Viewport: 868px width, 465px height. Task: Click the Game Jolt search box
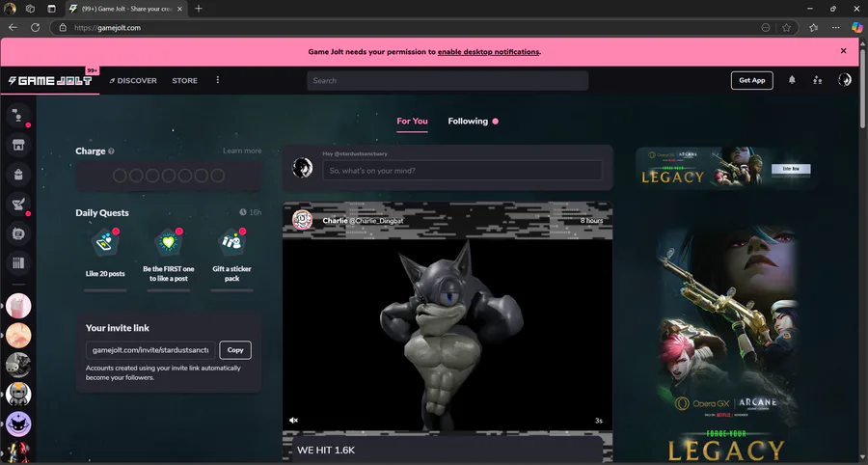tap(448, 80)
